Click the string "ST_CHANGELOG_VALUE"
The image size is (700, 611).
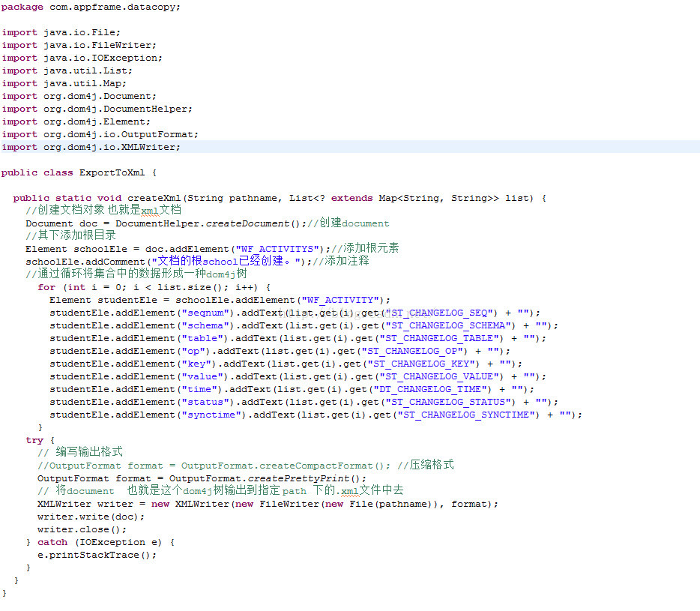[x=439, y=376]
